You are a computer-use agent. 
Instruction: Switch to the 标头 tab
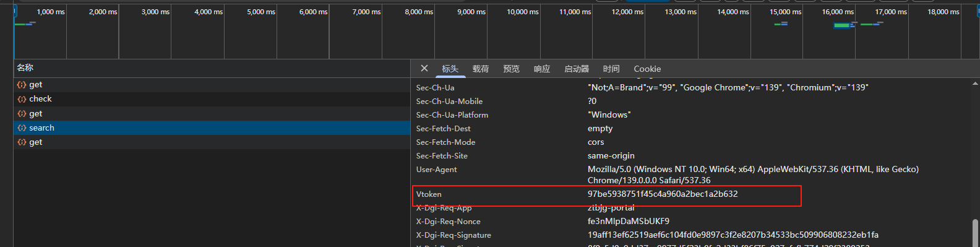tap(450, 69)
